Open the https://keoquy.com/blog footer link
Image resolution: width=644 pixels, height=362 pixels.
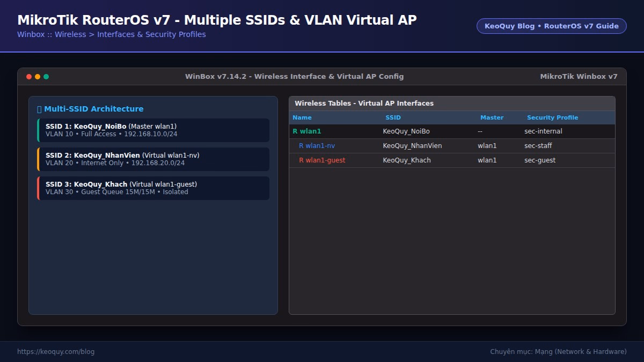click(56, 352)
